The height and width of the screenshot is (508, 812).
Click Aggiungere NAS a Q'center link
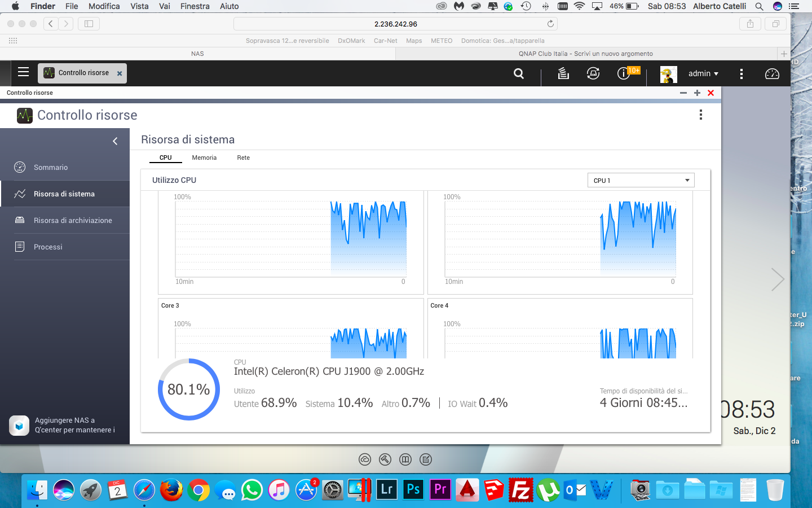(x=73, y=425)
